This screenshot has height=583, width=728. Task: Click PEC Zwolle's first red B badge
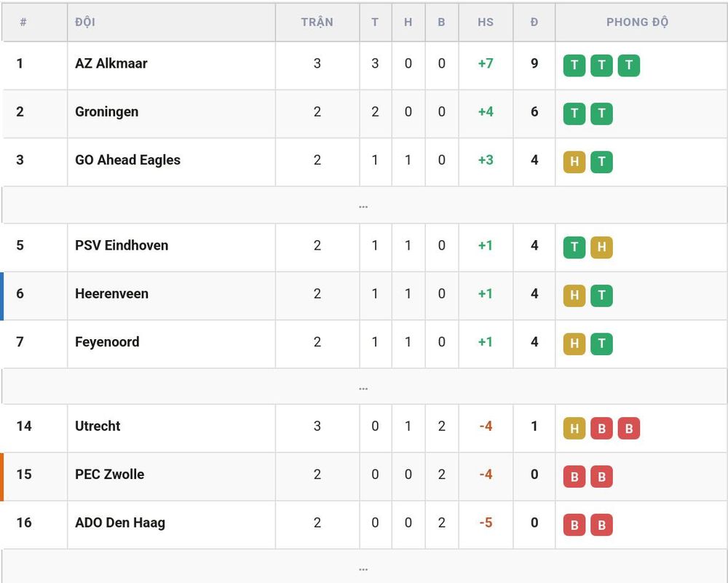pos(574,477)
